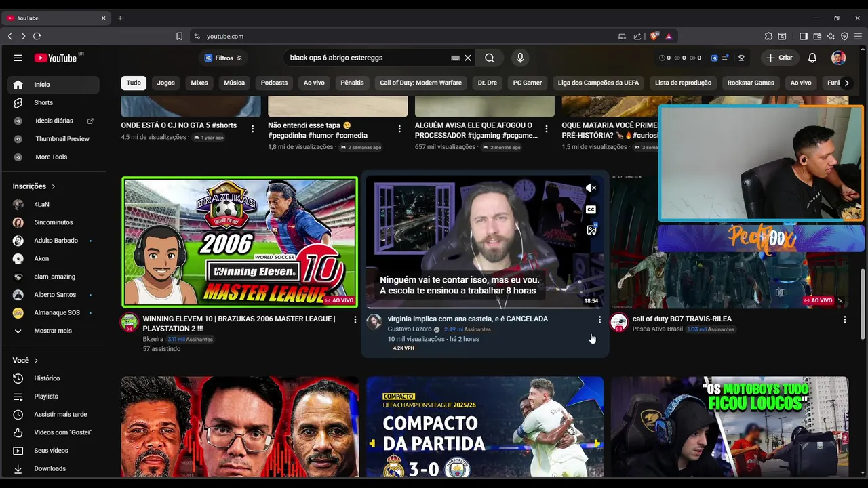This screenshot has height=488, width=868.
Task: Click the Criar button
Action: (778, 58)
